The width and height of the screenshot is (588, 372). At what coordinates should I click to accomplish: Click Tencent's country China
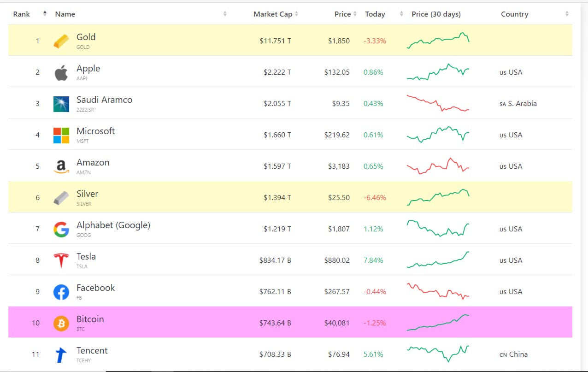513,354
